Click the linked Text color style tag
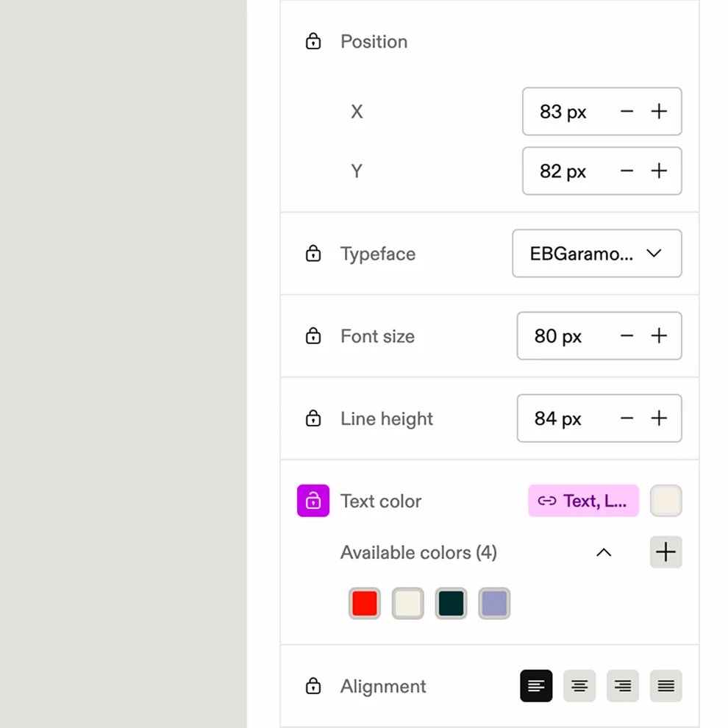This screenshot has width=728, height=728. (583, 501)
